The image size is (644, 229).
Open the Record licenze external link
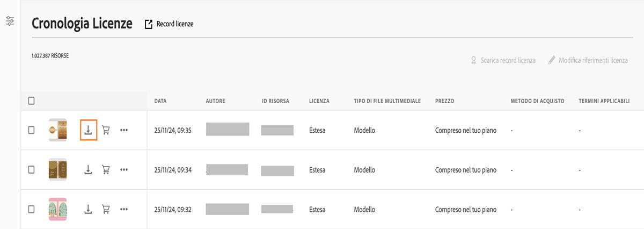click(169, 24)
